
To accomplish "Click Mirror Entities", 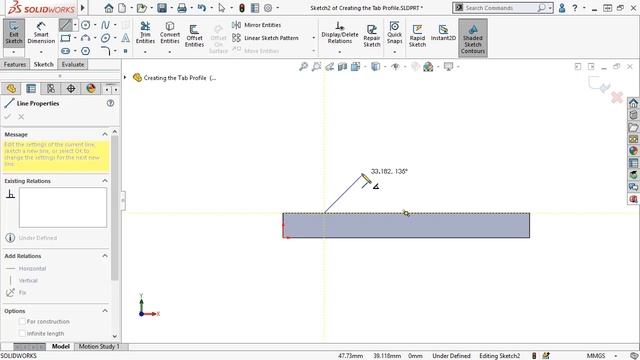I will pyautogui.click(x=257, y=25).
